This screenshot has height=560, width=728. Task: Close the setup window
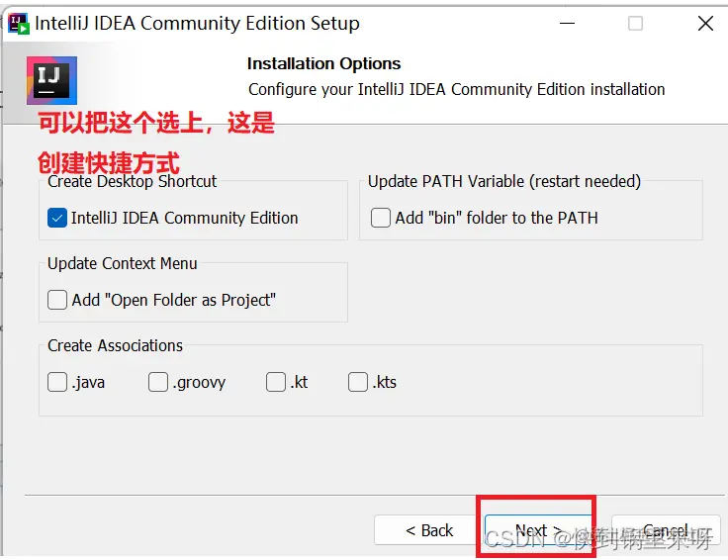[705, 23]
